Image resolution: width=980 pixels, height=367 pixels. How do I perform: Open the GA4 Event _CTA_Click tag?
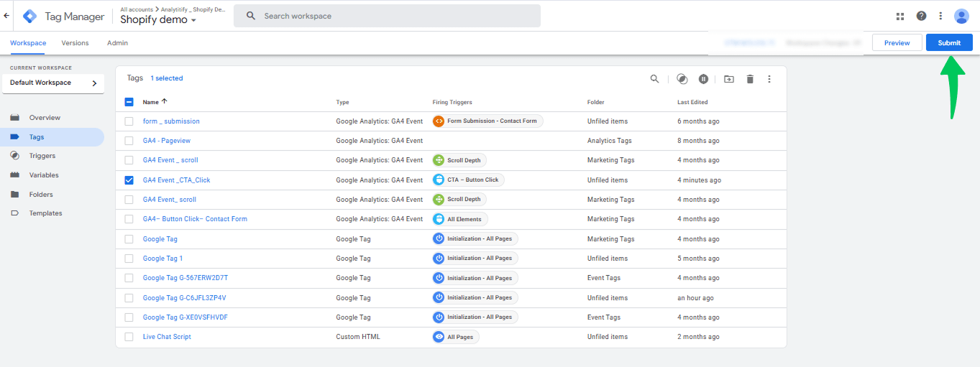177,180
